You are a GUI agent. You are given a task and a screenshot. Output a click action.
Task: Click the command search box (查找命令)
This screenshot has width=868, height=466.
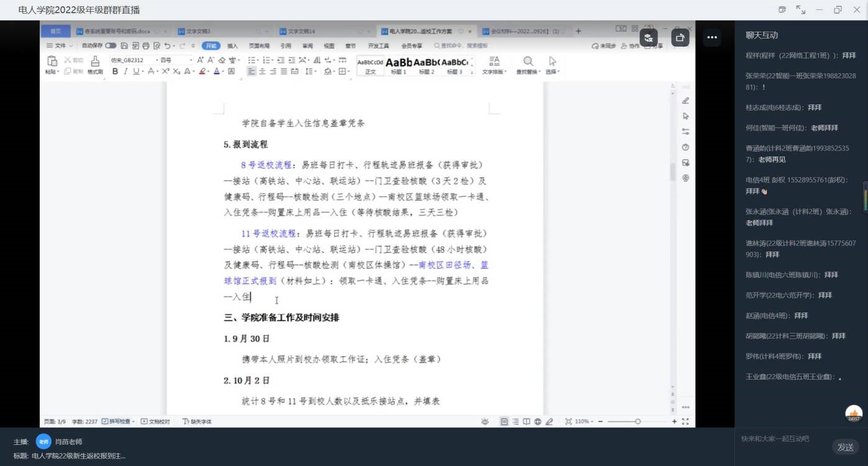(x=461, y=46)
